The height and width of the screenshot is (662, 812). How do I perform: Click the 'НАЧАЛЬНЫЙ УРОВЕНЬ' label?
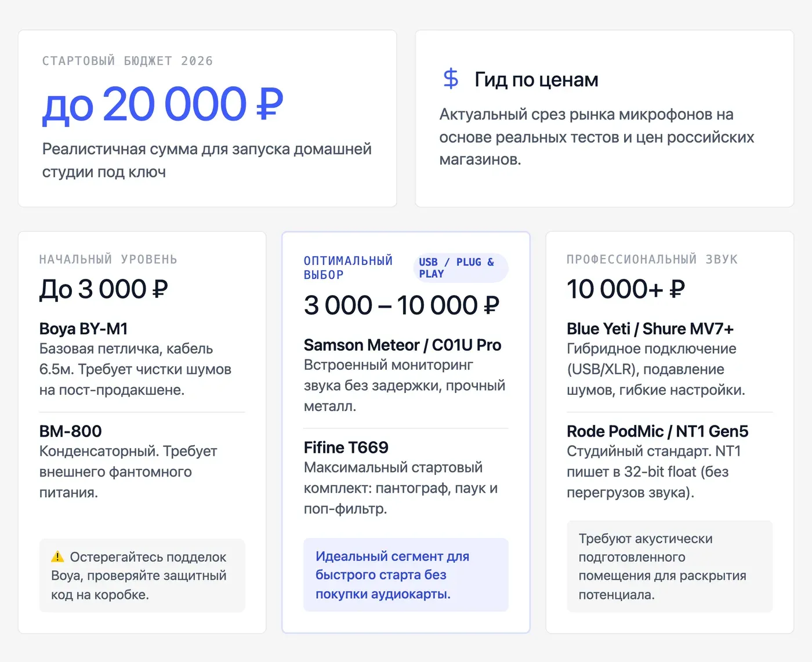point(108,259)
